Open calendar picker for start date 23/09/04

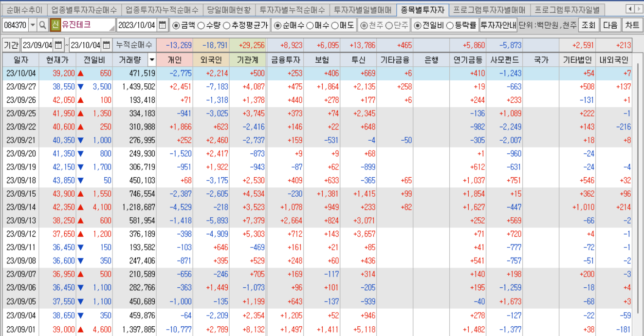click(57, 45)
